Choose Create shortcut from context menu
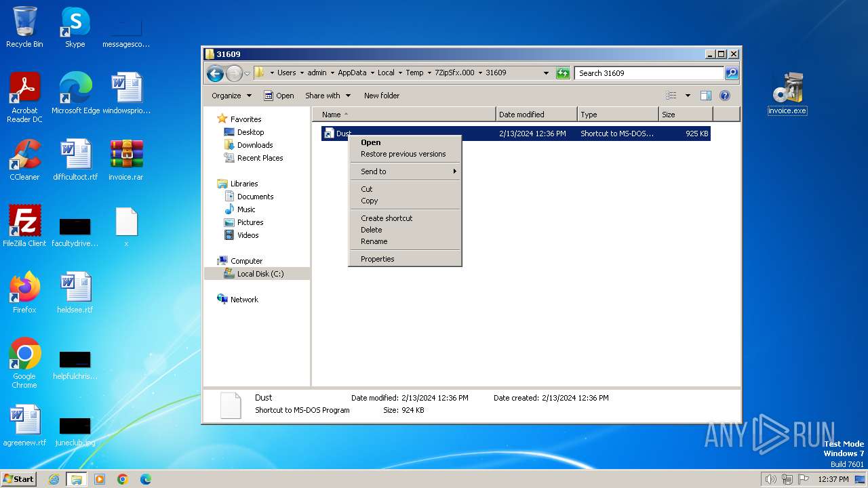 tap(405, 218)
